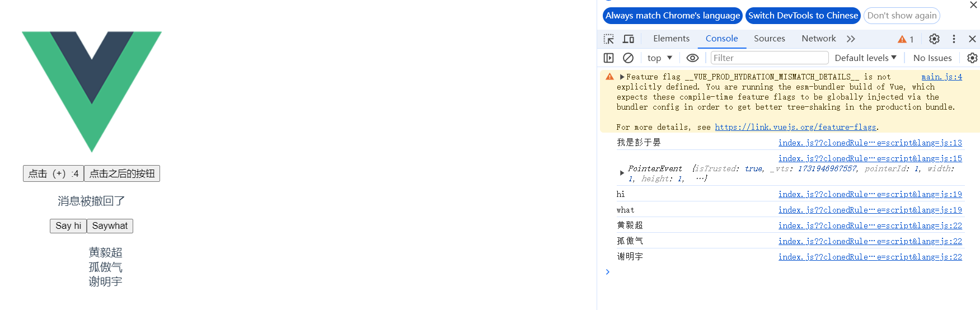Select the Console tab
The height and width of the screenshot is (310, 980).
point(721,39)
